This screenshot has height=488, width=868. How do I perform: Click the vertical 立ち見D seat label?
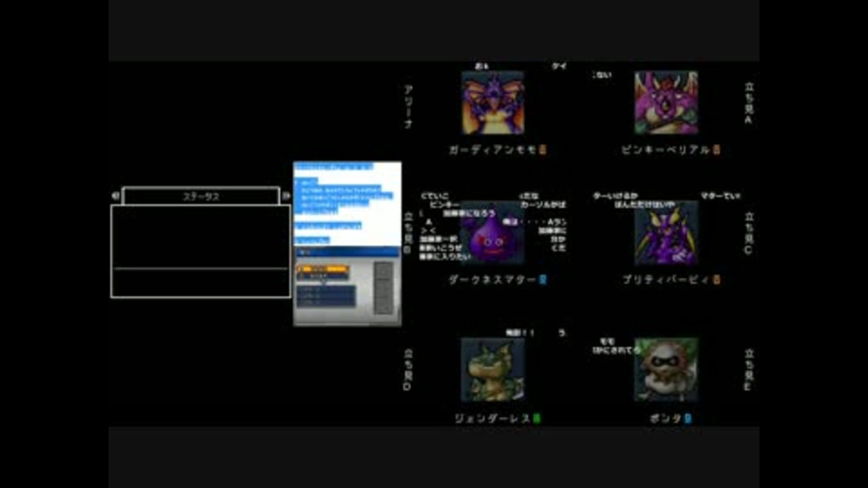click(408, 371)
